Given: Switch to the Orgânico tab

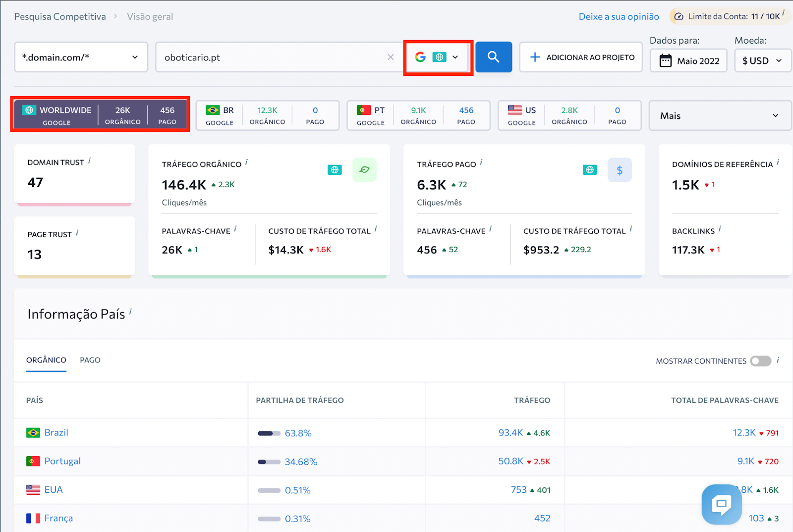Looking at the screenshot, I should [x=46, y=360].
